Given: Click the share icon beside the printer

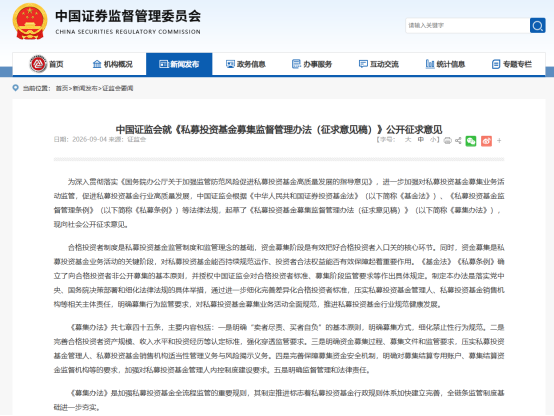Looking at the screenshot, I should (x=458, y=141).
